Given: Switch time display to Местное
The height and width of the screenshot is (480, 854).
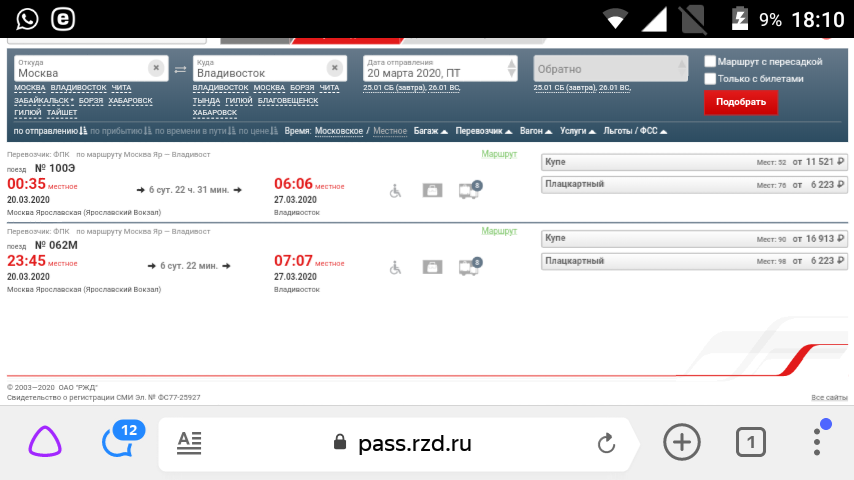Looking at the screenshot, I should pos(390,131).
